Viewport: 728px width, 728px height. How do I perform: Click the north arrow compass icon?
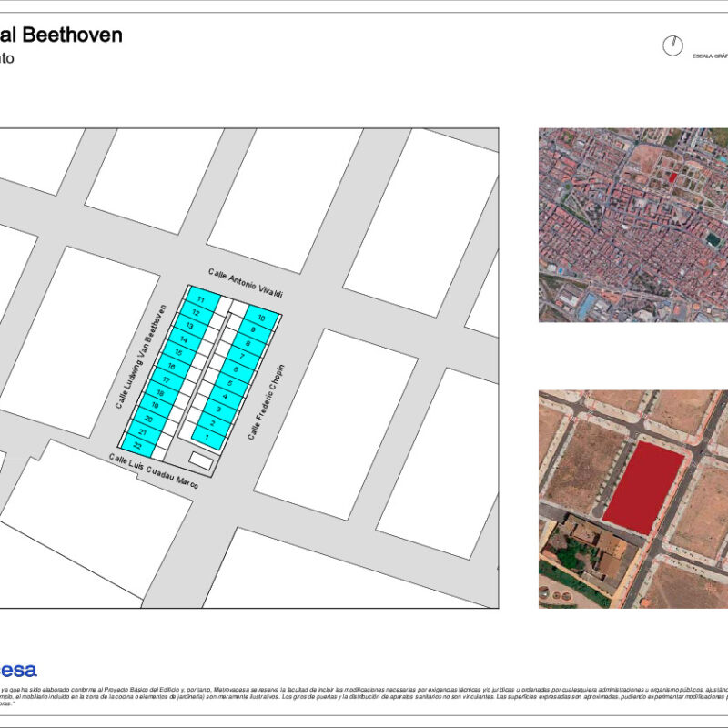tap(672, 45)
